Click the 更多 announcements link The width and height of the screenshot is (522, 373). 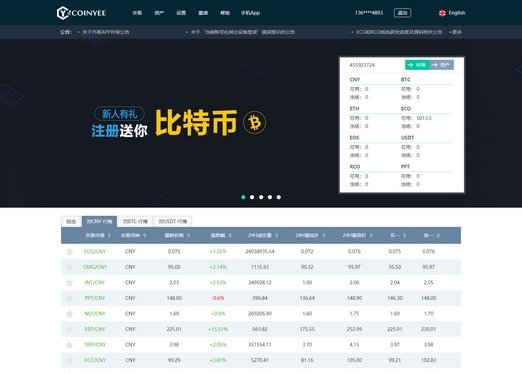[455, 32]
